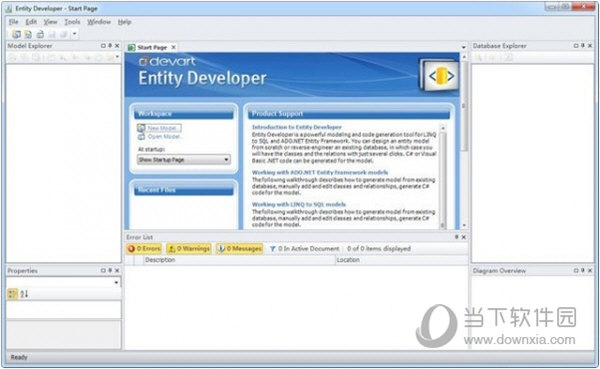600x369 pixels.
Task: Toggle the 0 Errors filter button
Action: (x=144, y=249)
